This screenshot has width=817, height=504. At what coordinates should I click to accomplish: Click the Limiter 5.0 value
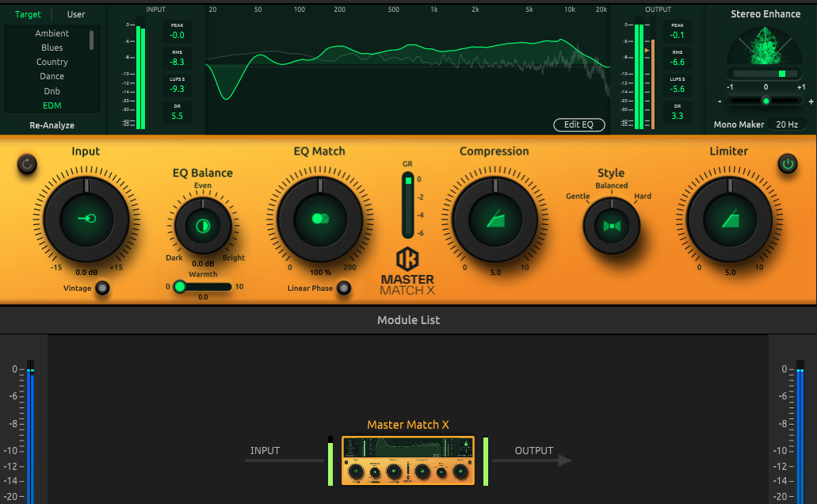click(x=730, y=272)
